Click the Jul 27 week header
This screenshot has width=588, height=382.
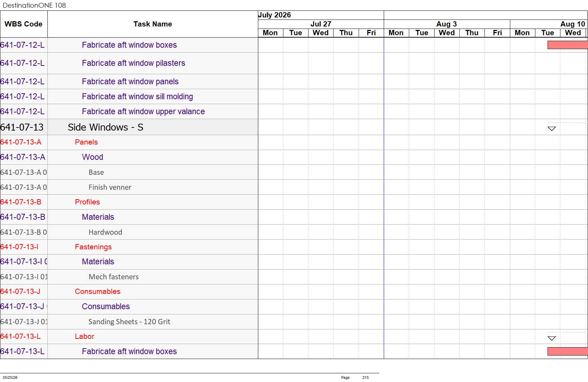coord(321,24)
